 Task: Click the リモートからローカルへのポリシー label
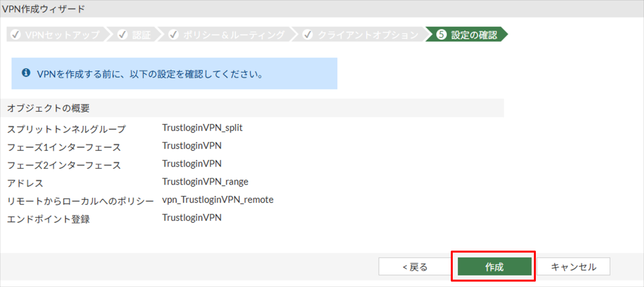pyautogui.click(x=80, y=201)
